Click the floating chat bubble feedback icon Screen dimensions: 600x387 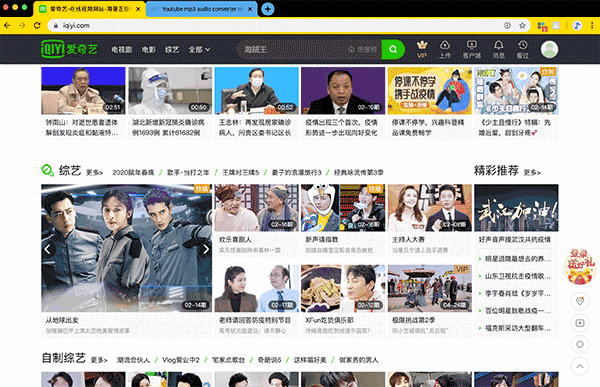[x=580, y=345]
